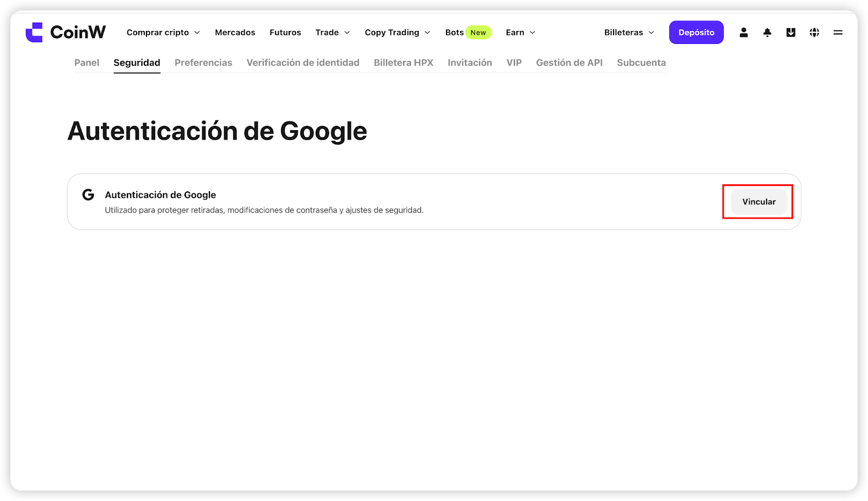
Task: Click the Google G icon
Action: (x=88, y=195)
